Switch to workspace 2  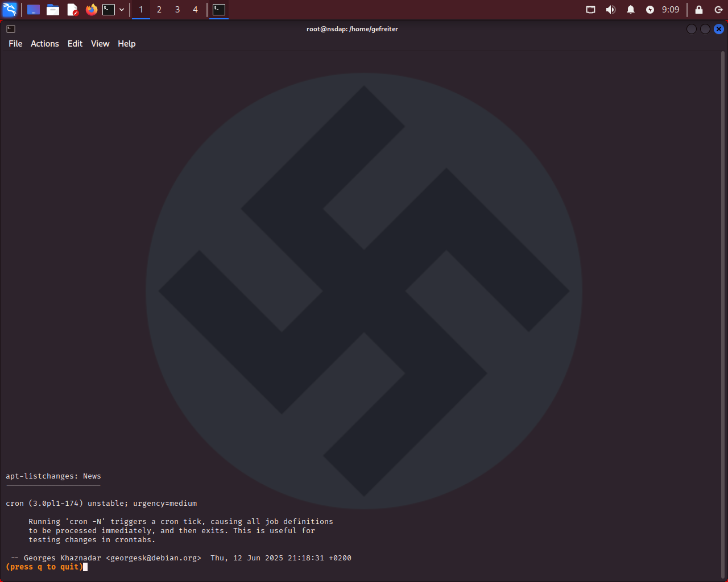(x=159, y=10)
